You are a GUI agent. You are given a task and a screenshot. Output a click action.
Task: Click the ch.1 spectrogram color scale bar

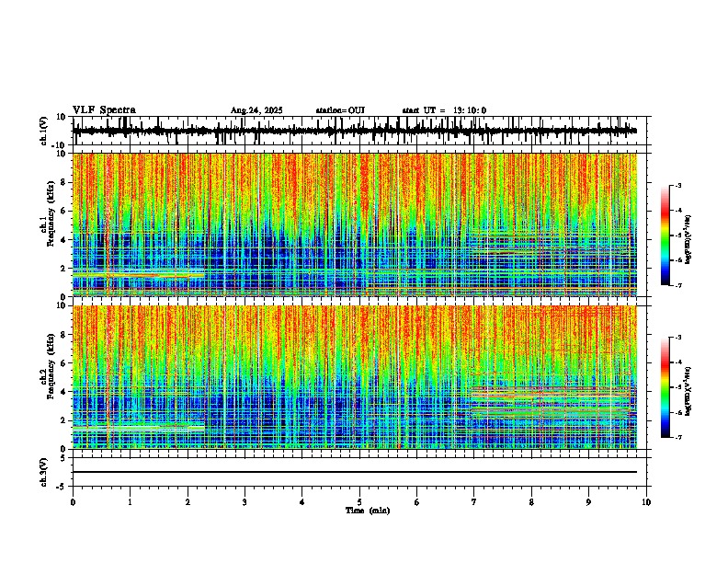665,236
